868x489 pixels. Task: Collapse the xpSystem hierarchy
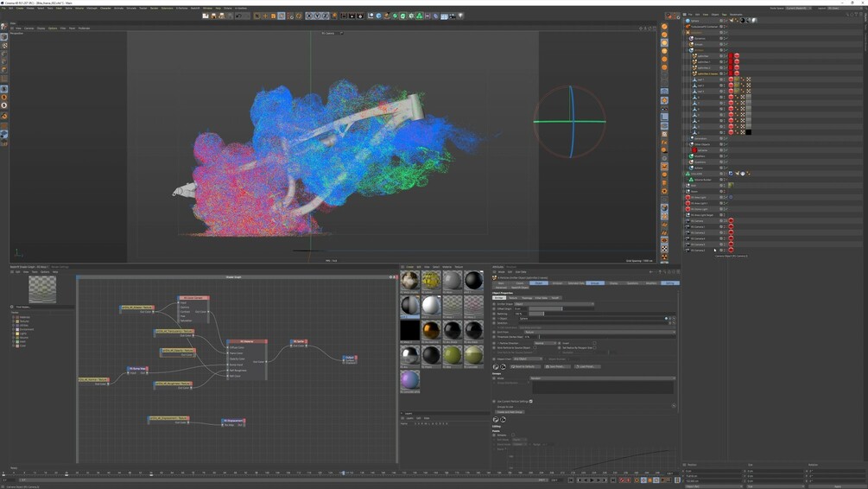click(685, 33)
